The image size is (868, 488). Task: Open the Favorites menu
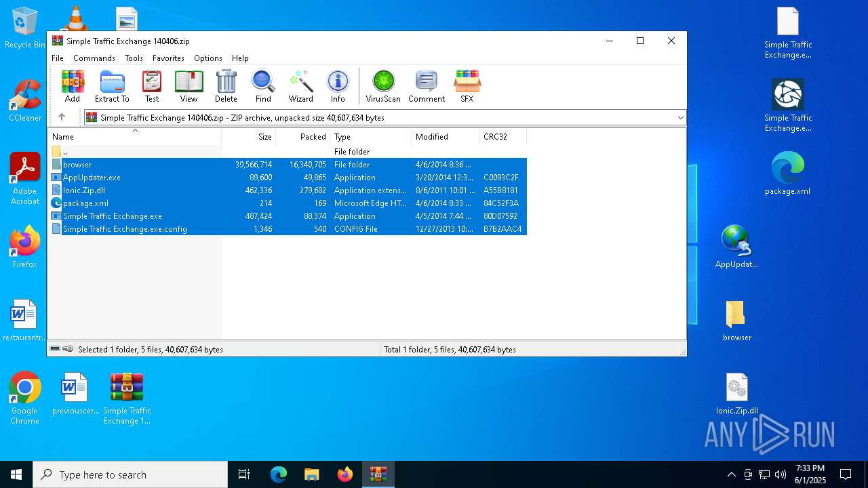click(x=168, y=58)
